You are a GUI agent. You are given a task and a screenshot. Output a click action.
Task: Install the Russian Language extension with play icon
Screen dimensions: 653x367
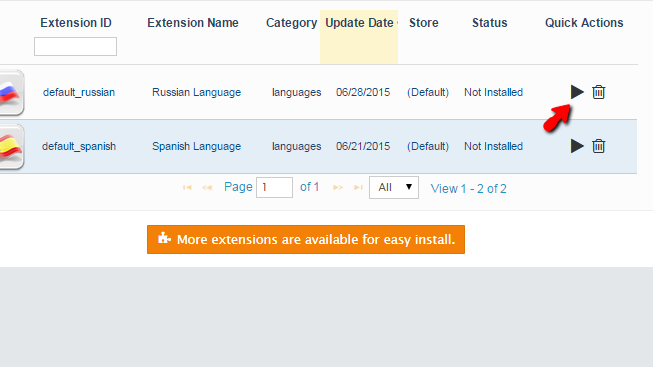(x=577, y=92)
